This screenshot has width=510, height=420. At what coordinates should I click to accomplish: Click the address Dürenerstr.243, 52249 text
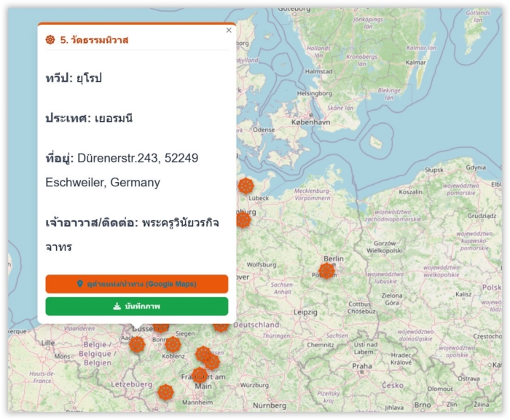[138, 158]
